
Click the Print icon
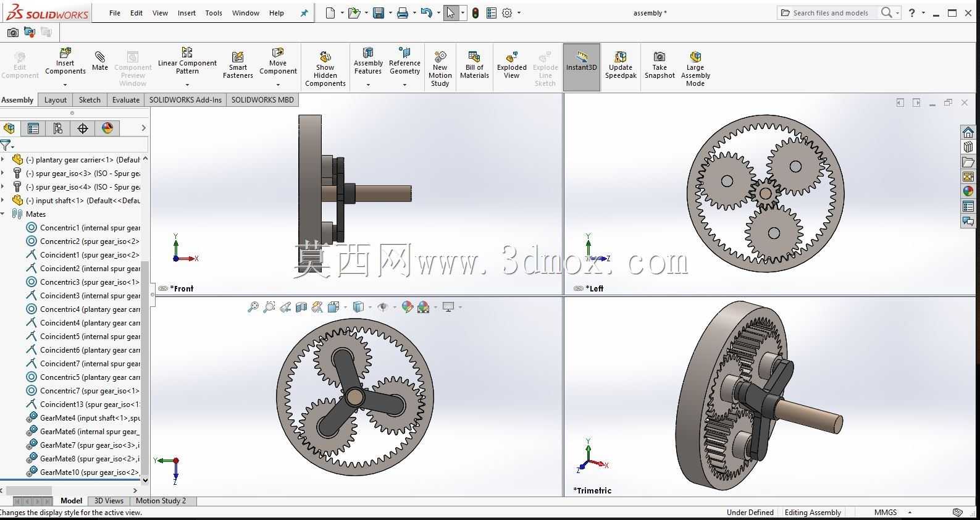point(403,13)
